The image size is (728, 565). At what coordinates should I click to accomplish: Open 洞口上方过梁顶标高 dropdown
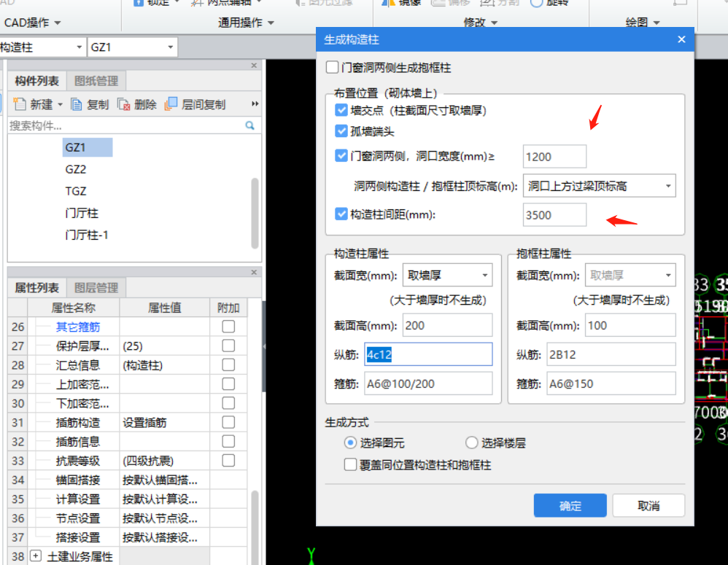click(x=668, y=186)
